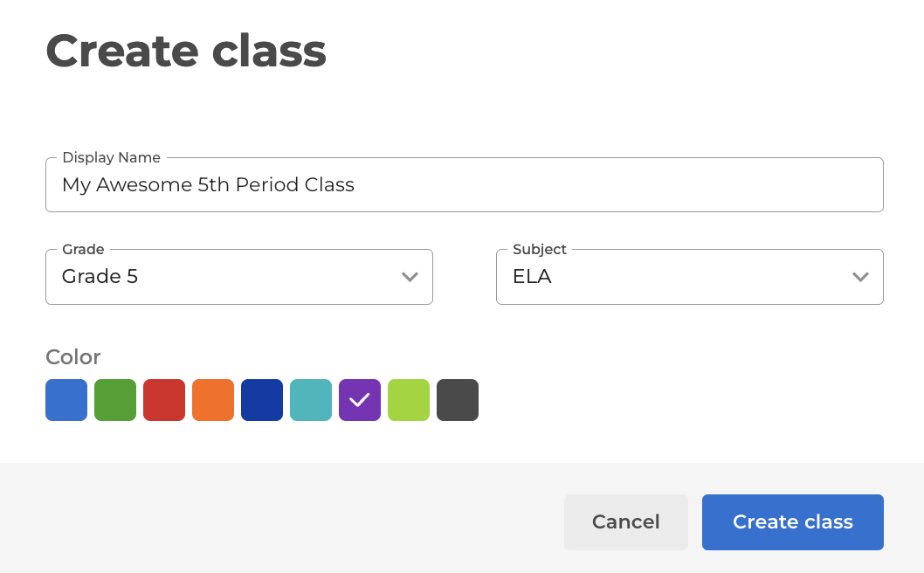Image resolution: width=924 pixels, height=573 pixels.
Task: Select the lime green color swatch
Action: [409, 400]
